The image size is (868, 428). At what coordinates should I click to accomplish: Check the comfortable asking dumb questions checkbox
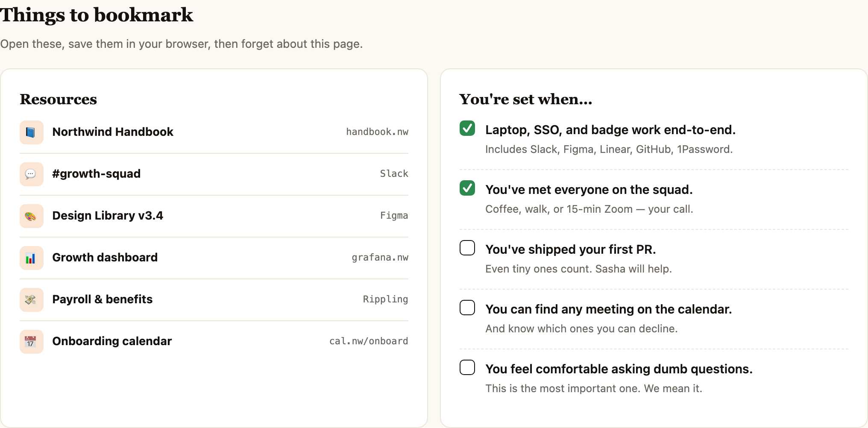467,367
